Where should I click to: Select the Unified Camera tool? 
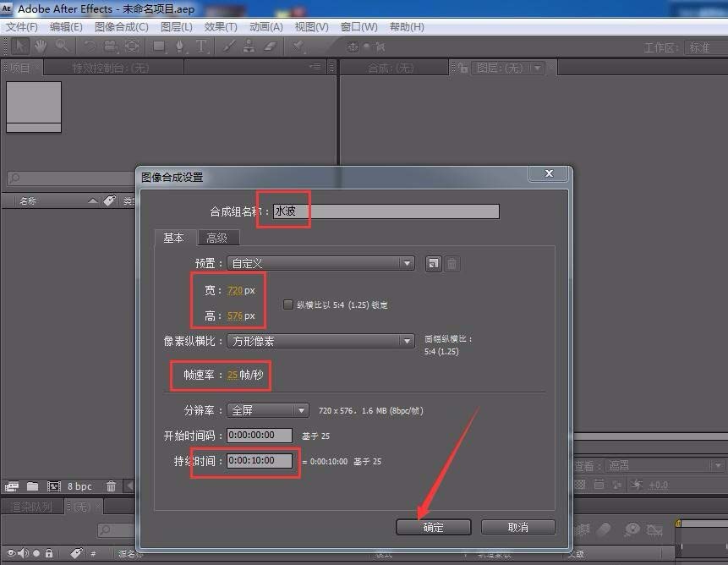(111, 46)
